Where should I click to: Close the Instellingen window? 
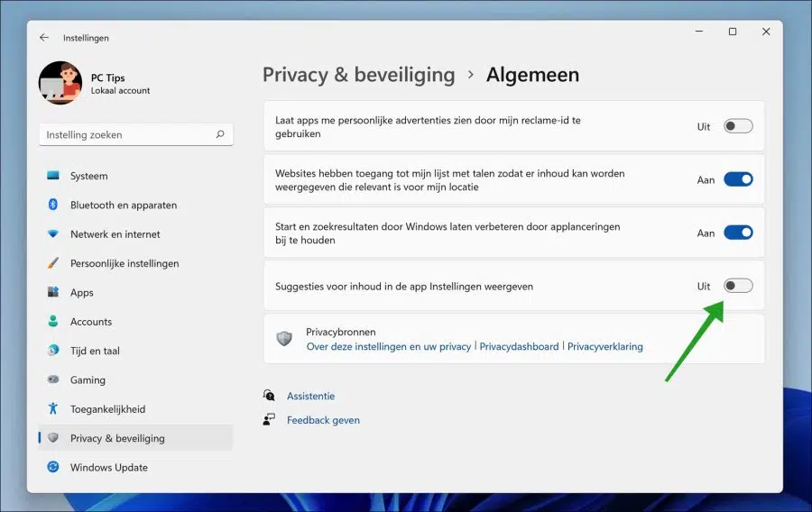click(x=766, y=32)
